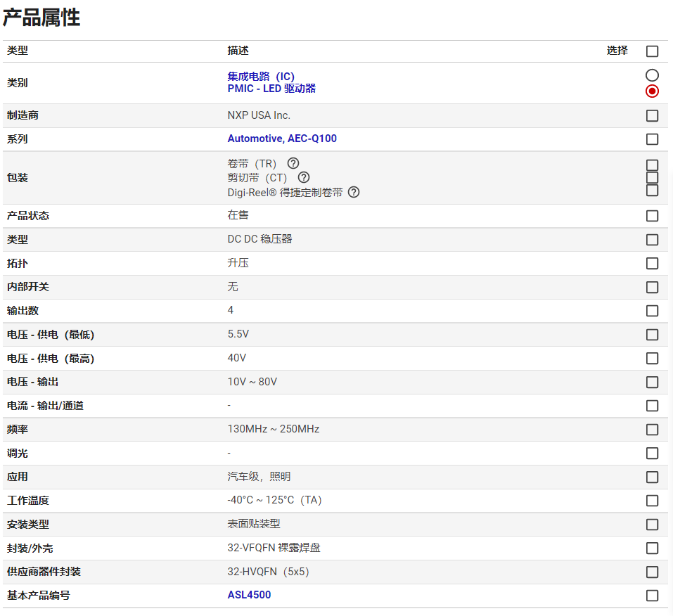Click the 描述 column header
Screen dimensions: 673x616
(238, 51)
